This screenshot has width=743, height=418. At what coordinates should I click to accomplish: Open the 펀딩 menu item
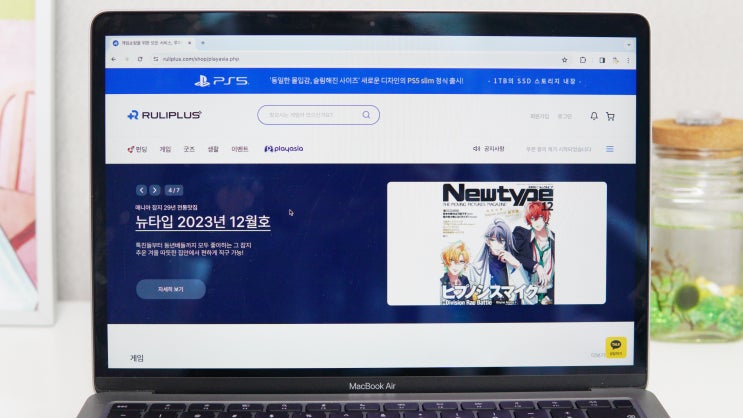click(x=137, y=149)
